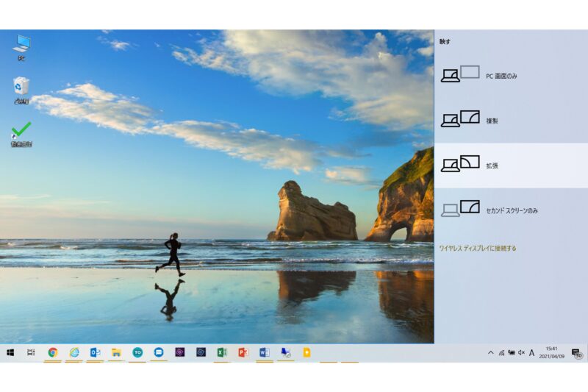The height and width of the screenshot is (392, 588).
Task: Select the PC desktop icon
Action: pos(21,47)
